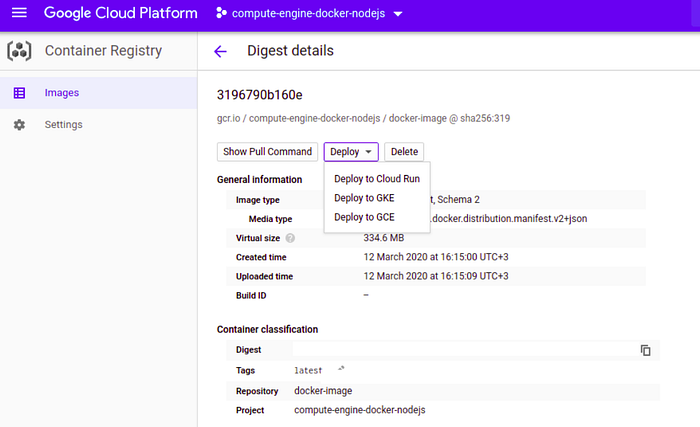700x427 pixels.
Task: Click the Repository value docker-image
Action: pos(323,391)
